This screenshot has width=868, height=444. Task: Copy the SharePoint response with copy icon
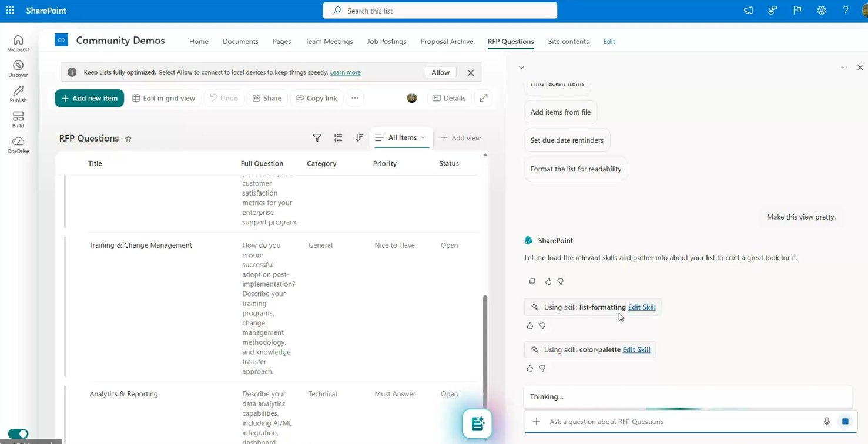coord(532,281)
